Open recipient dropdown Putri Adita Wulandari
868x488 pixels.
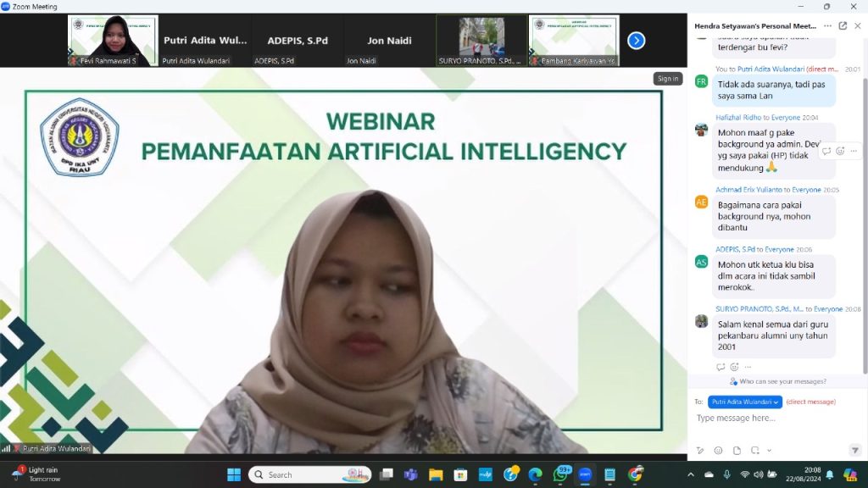744,402
